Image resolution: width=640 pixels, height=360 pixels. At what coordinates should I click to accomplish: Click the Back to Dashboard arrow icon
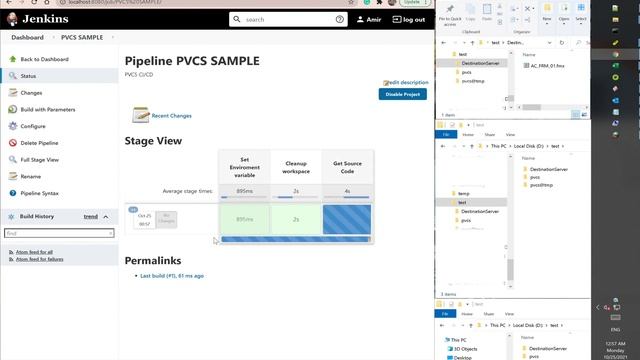tap(13, 59)
